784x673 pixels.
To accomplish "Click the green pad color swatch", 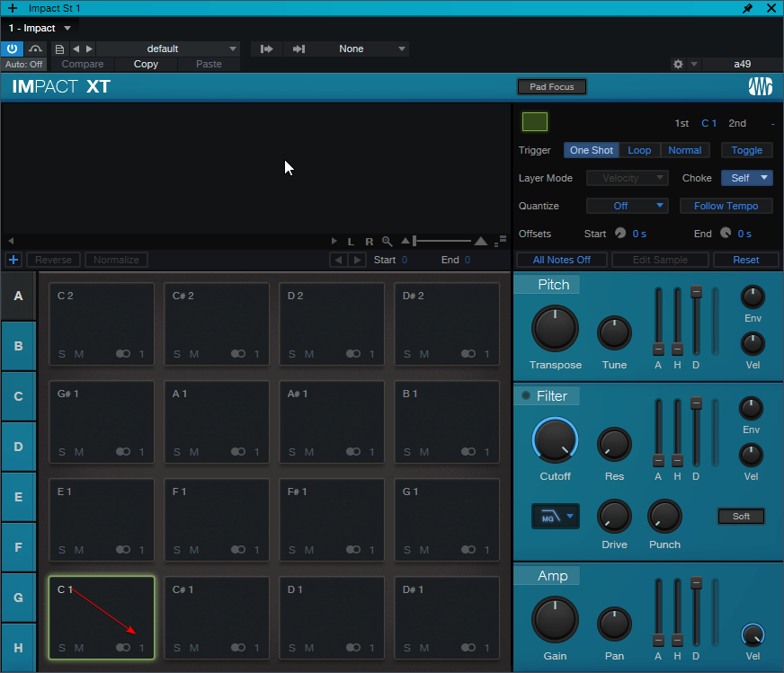I will click(x=534, y=122).
